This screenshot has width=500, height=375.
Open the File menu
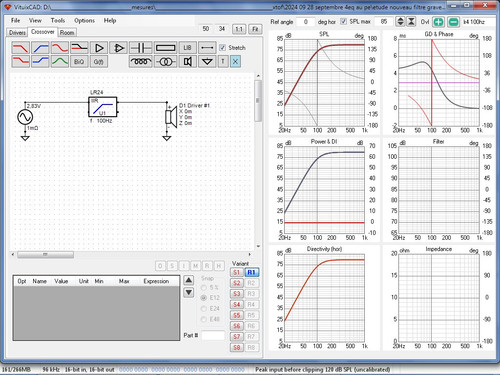pos(15,20)
